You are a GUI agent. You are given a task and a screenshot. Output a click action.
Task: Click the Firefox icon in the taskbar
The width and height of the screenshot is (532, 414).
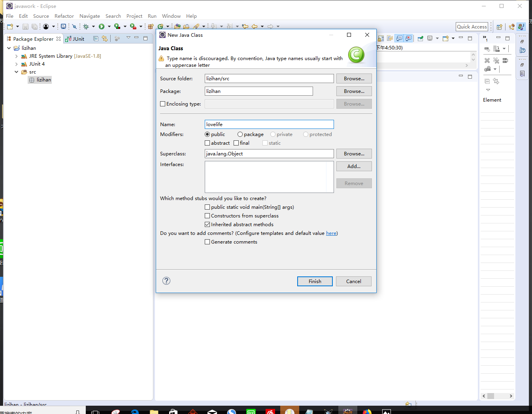(x=367, y=412)
